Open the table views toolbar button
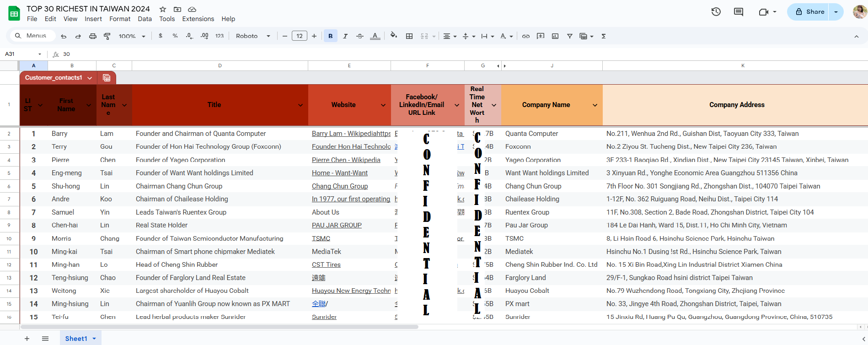Viewport: 868px width, 345px height. (586, 36)
